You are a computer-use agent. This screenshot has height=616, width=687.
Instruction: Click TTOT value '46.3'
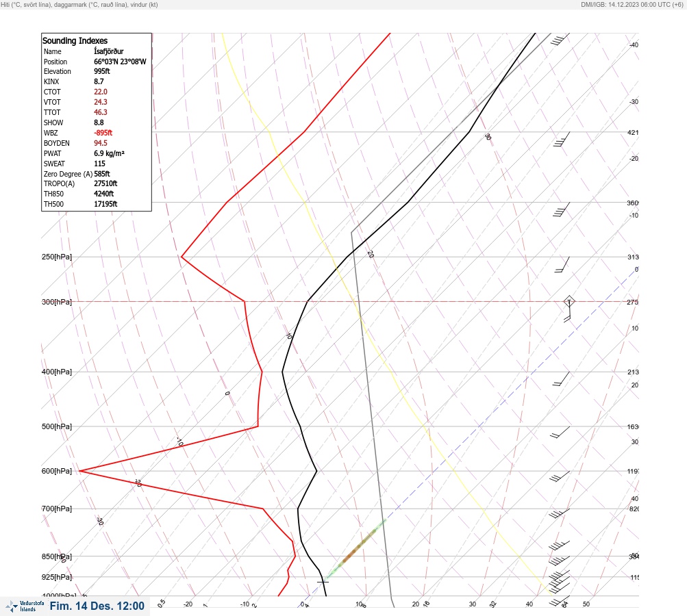pyautogui.click(x=100, y=112)
